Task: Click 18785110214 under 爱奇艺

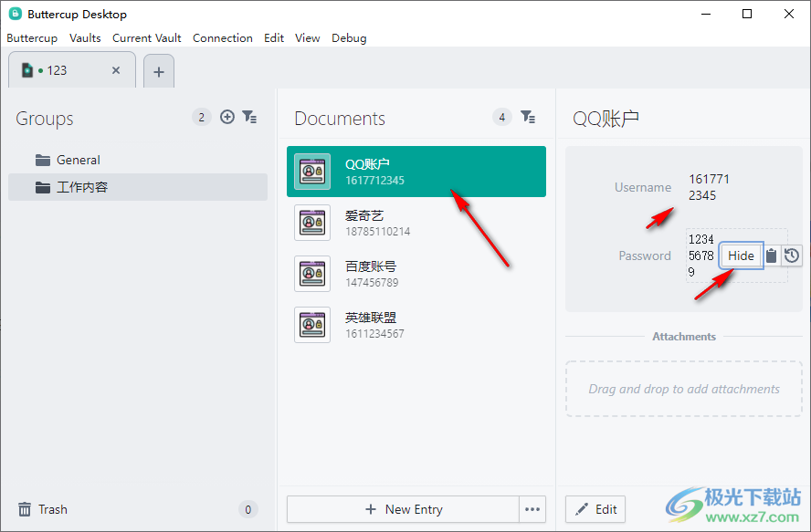Action: click(377, 232)
